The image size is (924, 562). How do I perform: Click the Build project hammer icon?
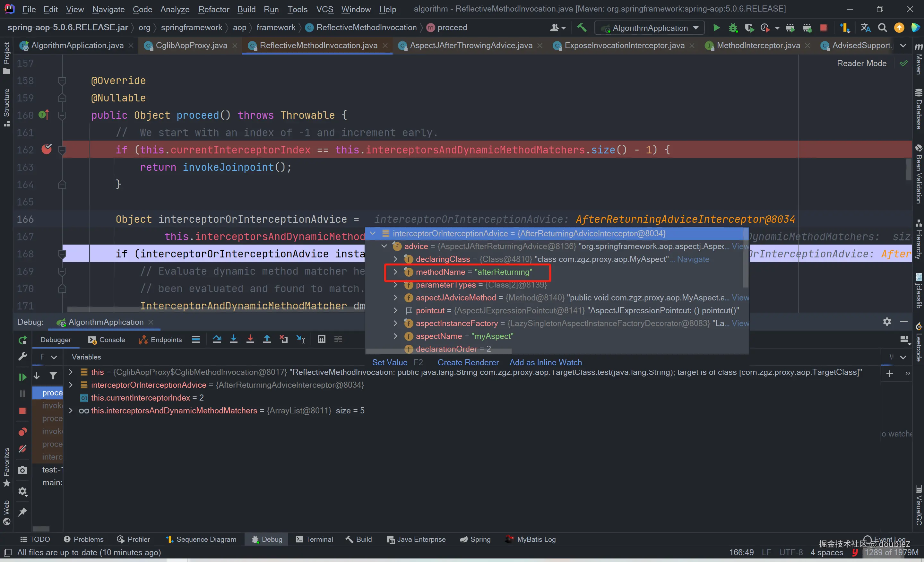click(x=582, y=28)
